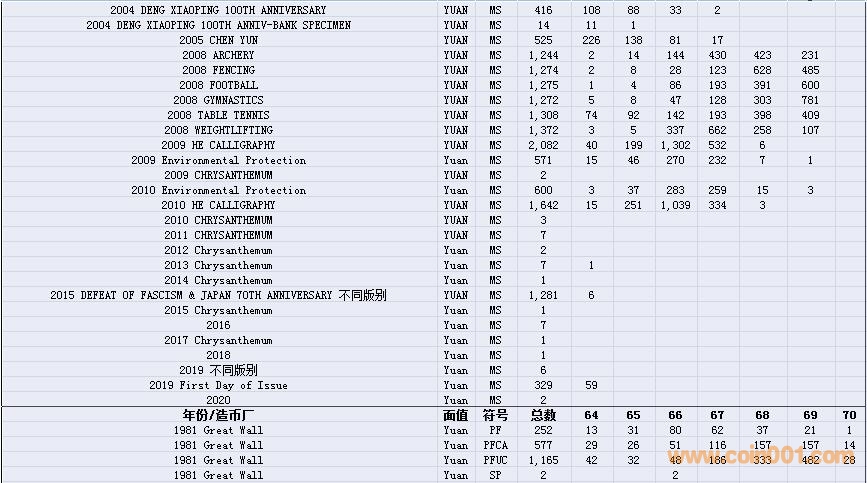The image size is (867, 483).
Task: Select the PFCA symbol cell
Action: click(x=495, y=445)
